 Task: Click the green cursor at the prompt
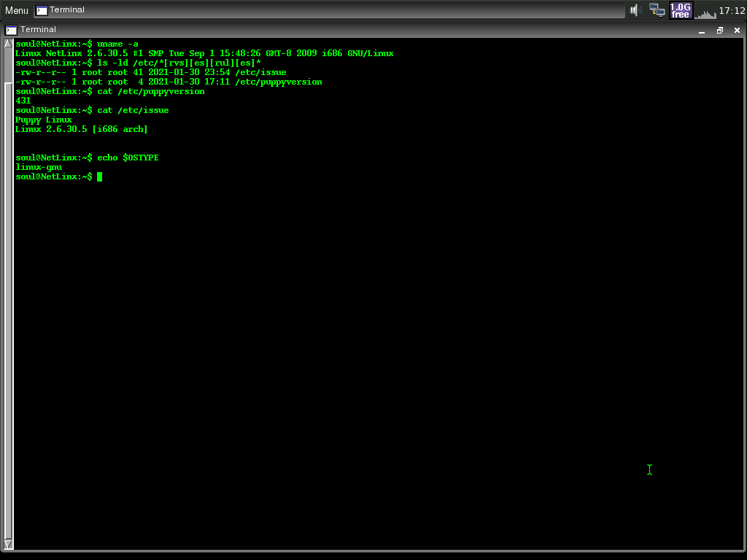click(x=99, y=177)
